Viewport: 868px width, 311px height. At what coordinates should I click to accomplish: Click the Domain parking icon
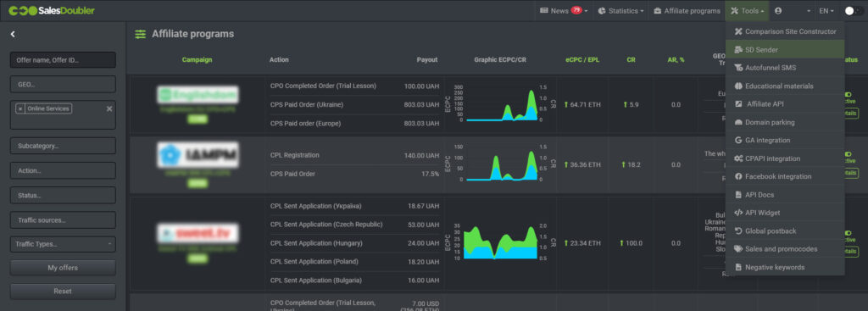[738, 122]
